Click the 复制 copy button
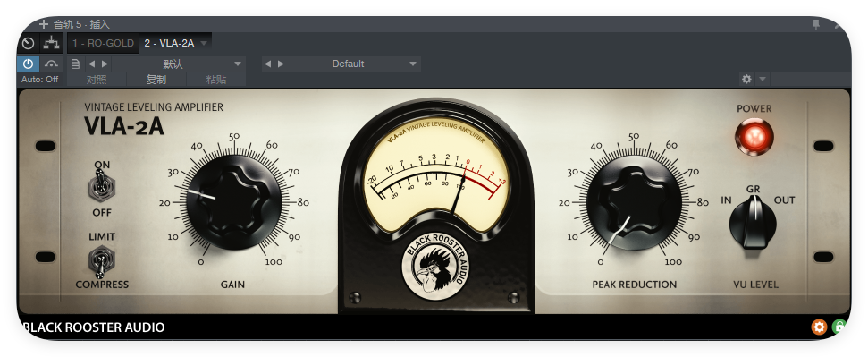Viewport: 868px width, 357px height. click(x=156, y=80)
